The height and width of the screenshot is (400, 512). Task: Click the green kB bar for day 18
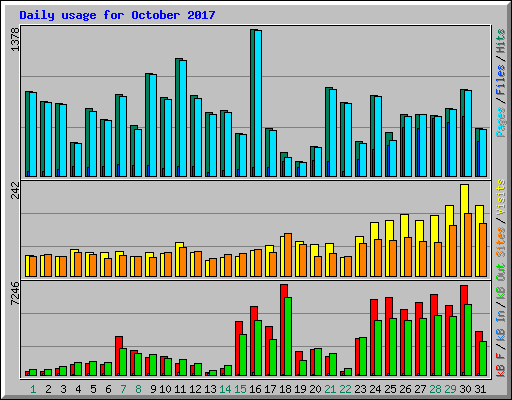click(x=288, y=337)
